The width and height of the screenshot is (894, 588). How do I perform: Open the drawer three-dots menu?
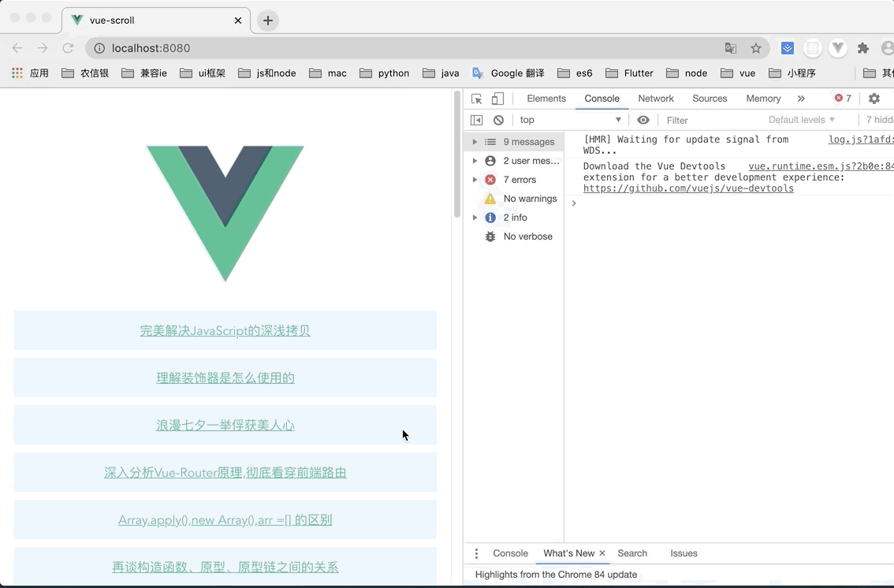pyautogui.click(x=477, y=553)
